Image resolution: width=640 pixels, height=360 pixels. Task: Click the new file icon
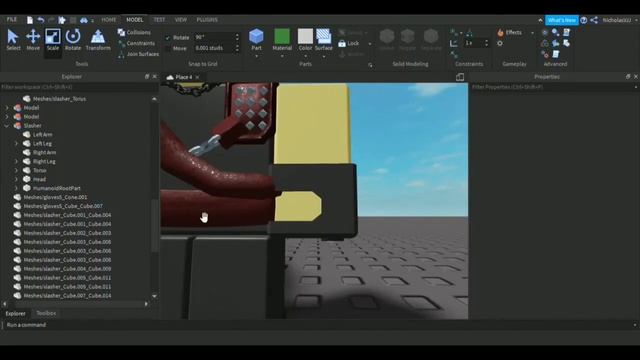coord(30,20)
